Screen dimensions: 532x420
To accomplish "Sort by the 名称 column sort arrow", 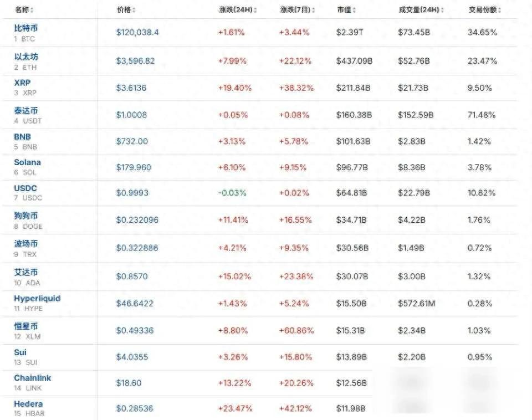I will coord(32,10).
